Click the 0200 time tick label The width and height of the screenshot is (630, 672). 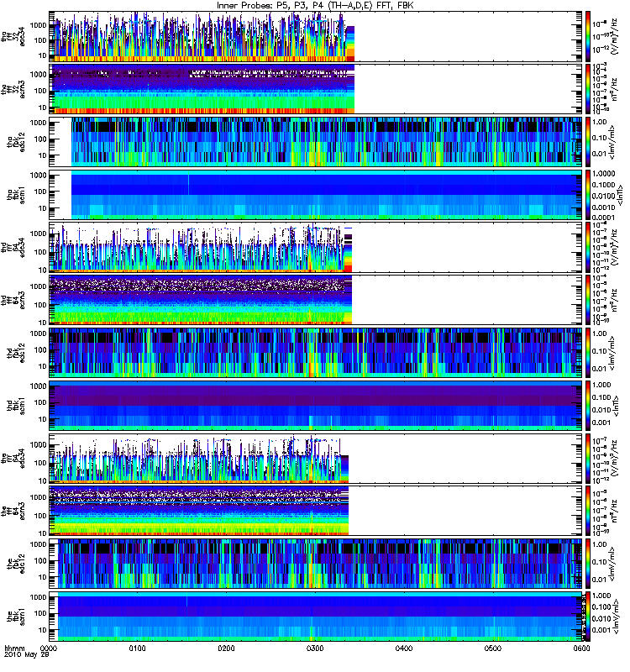coord(226,648)
